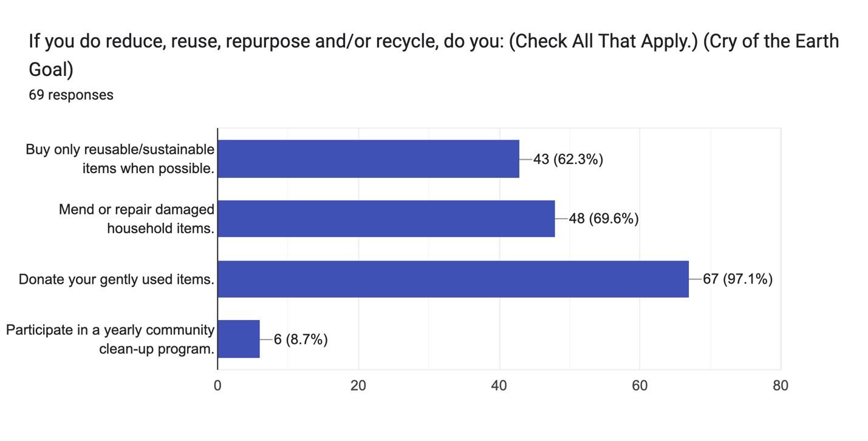Click the '69 responses' text
Viewport: 868px width, 441px height.
(71, 95)
